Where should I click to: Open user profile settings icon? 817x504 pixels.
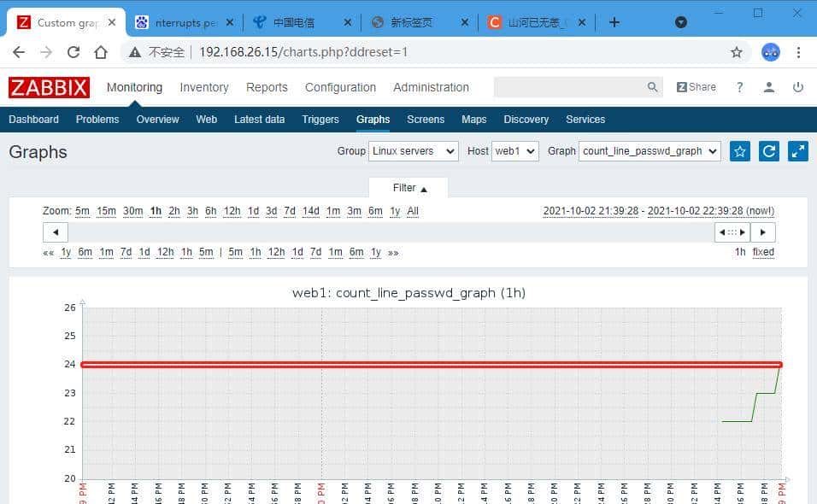(x=768, y=87)
